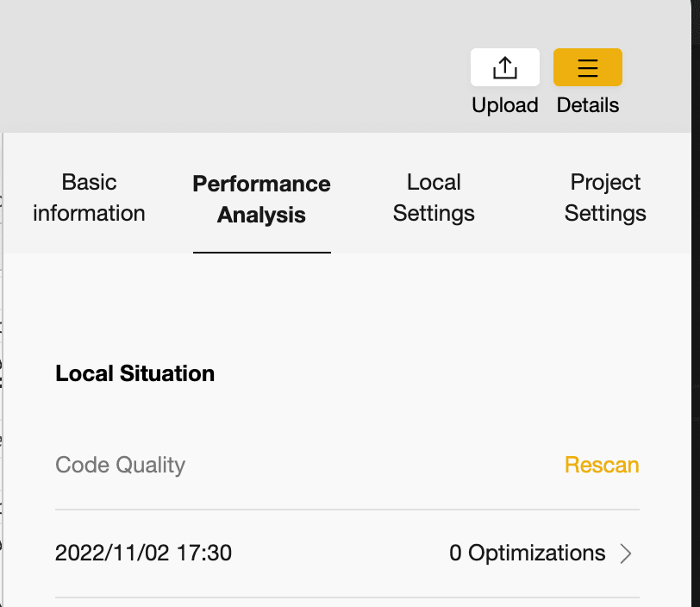The height and width of the screenshot is (607, 700).
Task: Click the Code Quality label
Action: (120, 465)
